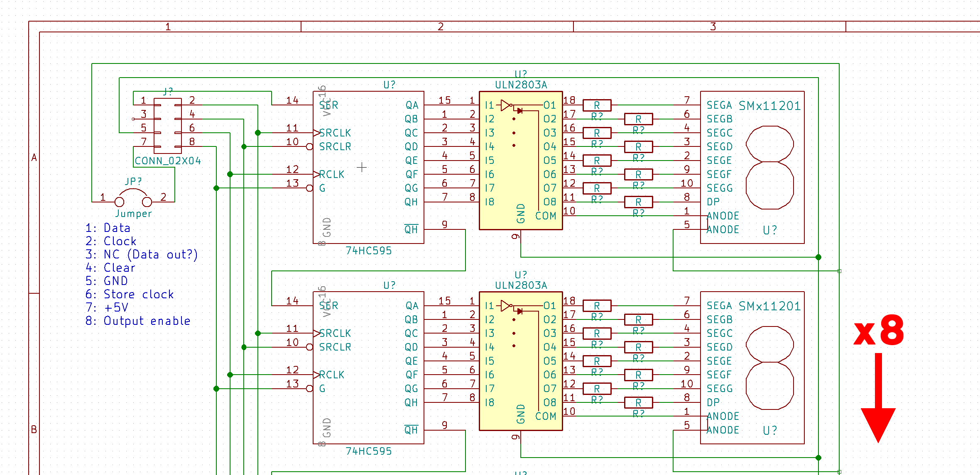Image resolution: width=980 pixels, height=475 pixels.
Task: Click the QH output of the lower 74HC595
Action: pos(411,402)
